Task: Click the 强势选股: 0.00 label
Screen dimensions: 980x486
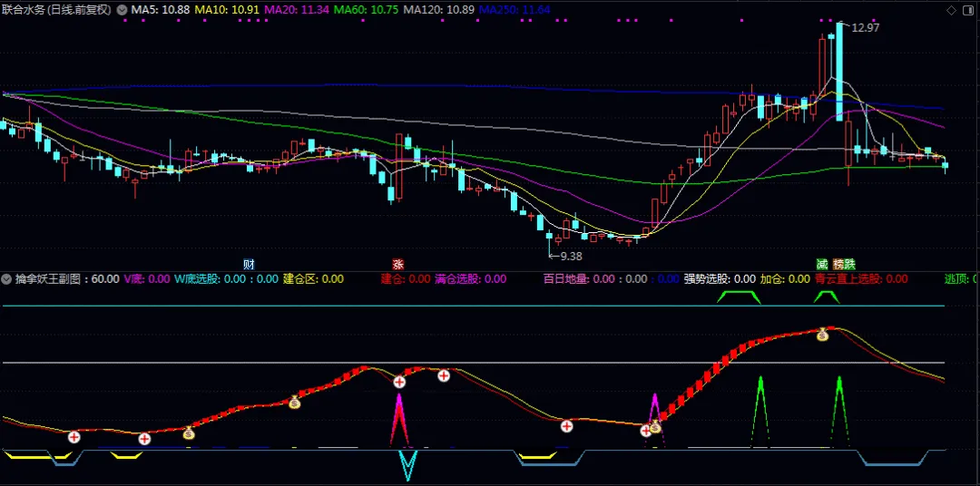Action: [x=720, y=278]
